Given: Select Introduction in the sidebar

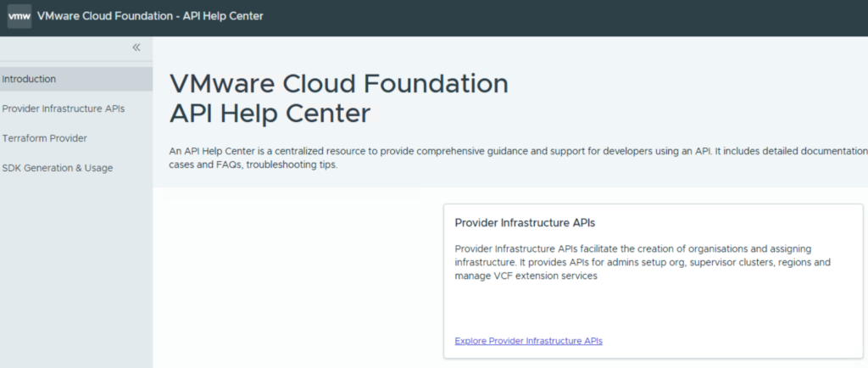Looking at the screenshot, I should 29,79.
